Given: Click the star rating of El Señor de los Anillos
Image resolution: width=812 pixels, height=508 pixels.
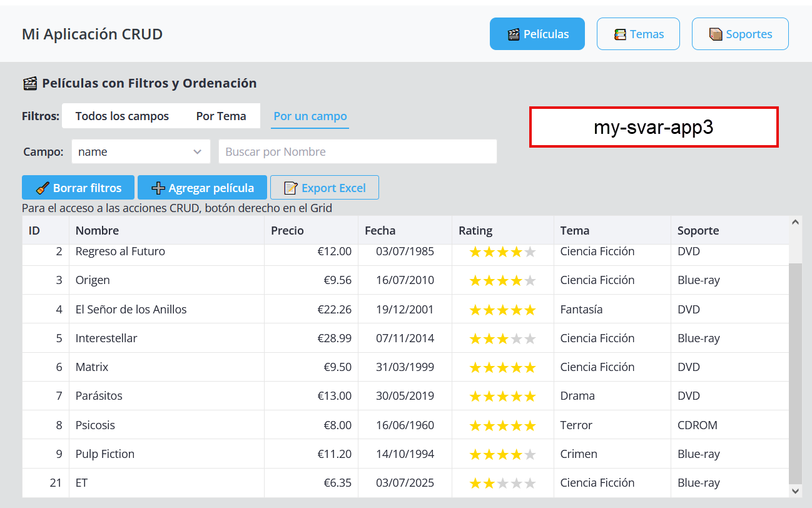Looking at the screenshot, I should coord(503,309).
